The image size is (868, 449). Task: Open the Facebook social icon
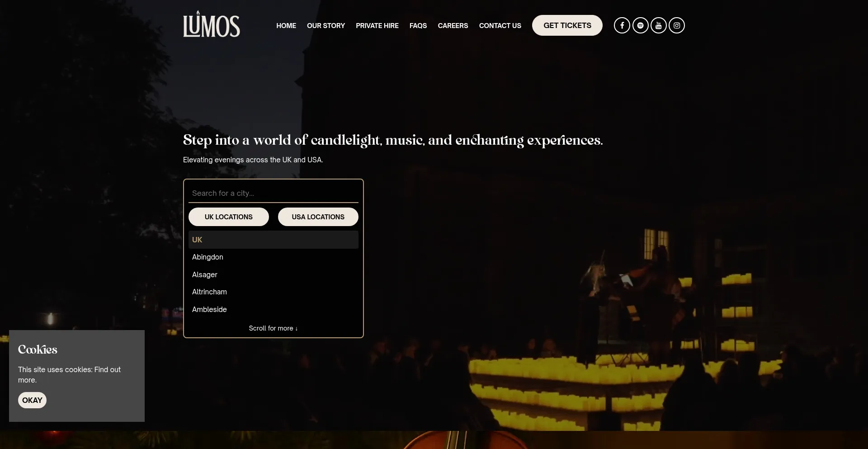coord(622,25)
